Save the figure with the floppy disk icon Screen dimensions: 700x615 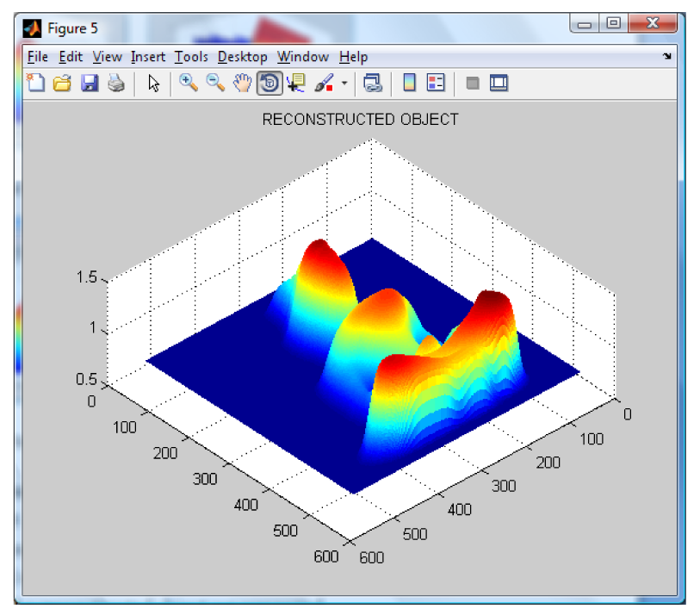click(89, 84)
